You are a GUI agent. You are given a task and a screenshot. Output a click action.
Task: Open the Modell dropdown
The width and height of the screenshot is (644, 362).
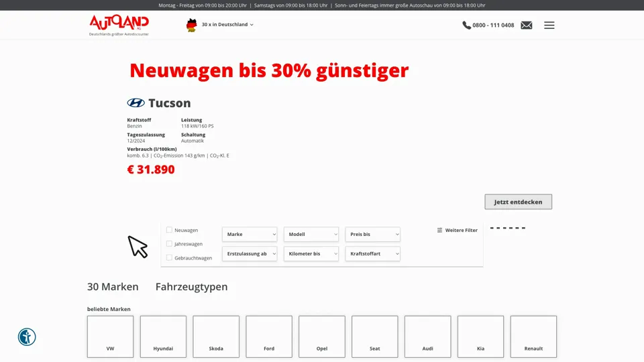[311, 235]
